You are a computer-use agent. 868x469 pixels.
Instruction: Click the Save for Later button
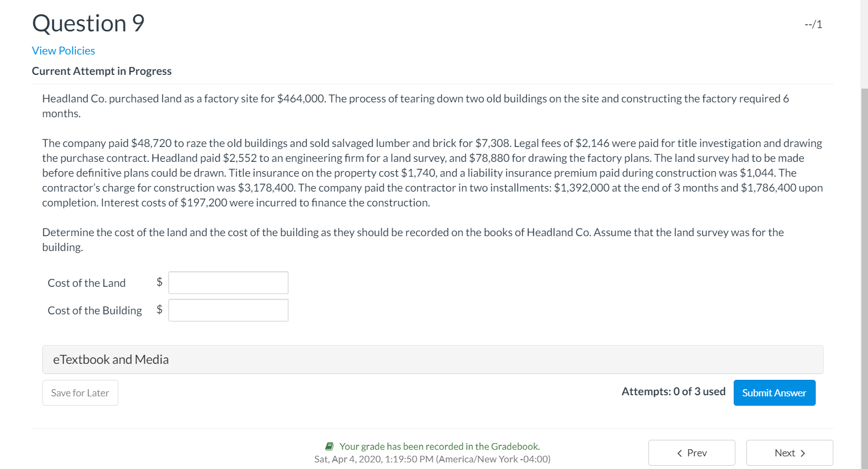coord(80,392)
